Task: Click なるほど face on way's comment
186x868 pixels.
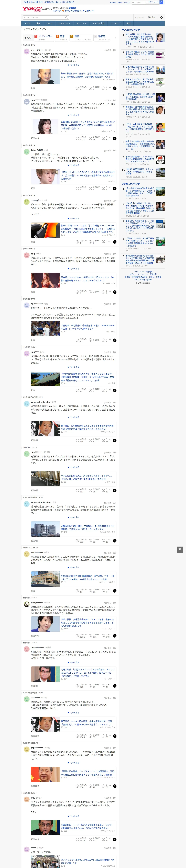Action: (x=91, y=839)
